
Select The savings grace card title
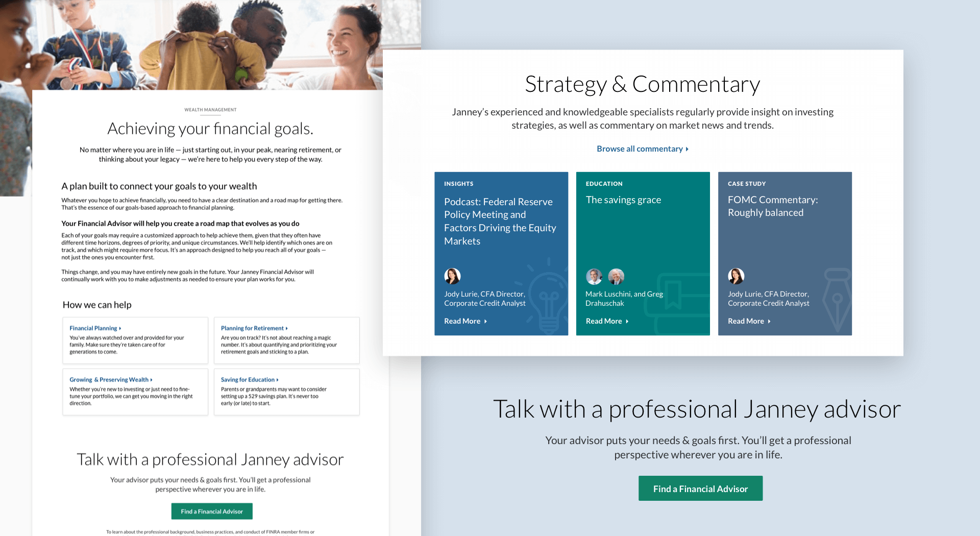pos(623,200)
